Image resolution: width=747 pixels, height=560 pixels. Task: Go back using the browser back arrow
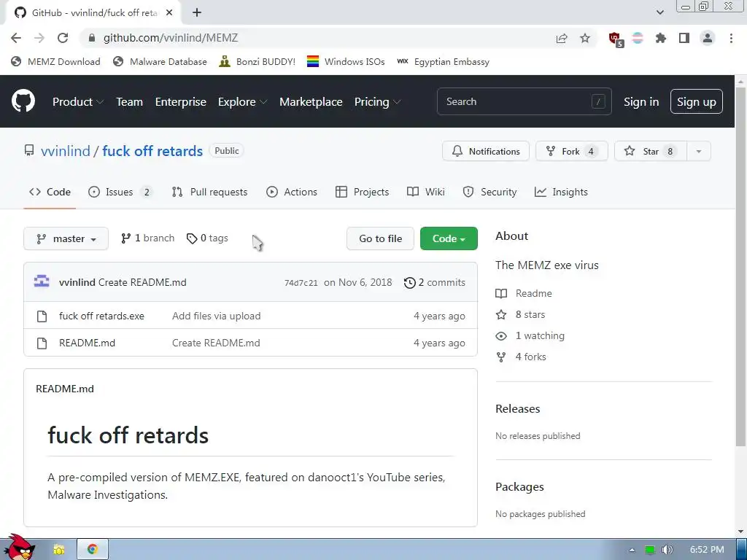[x=16, y=38]
